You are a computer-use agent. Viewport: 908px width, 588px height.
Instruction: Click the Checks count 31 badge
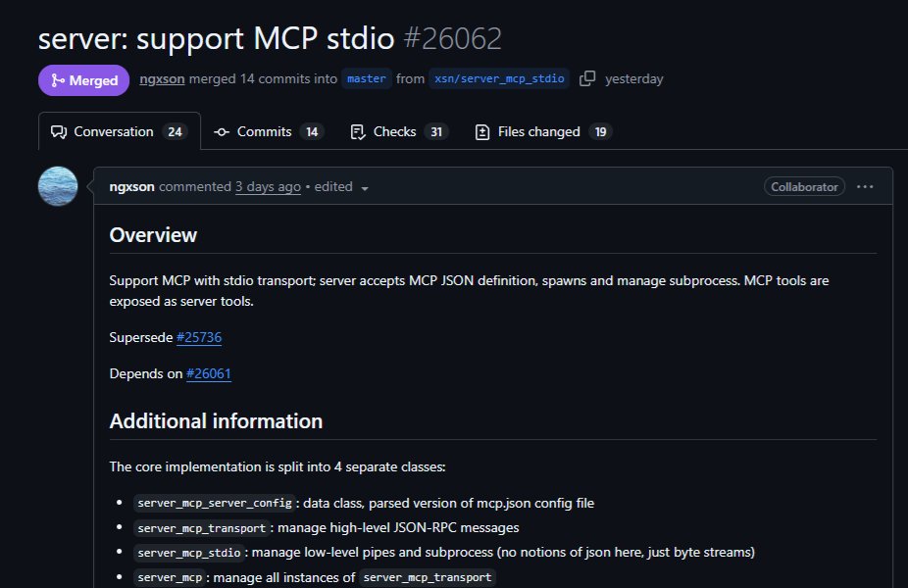click(x=436, y=132)
